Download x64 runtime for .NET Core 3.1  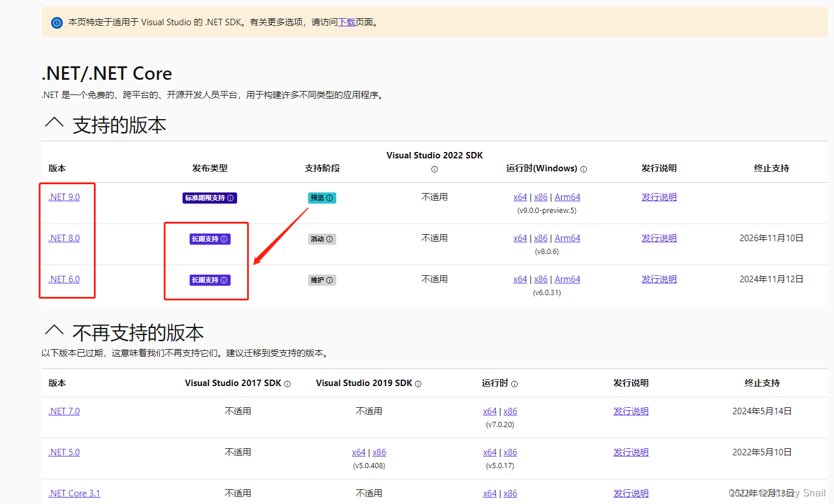coord(489,493)
